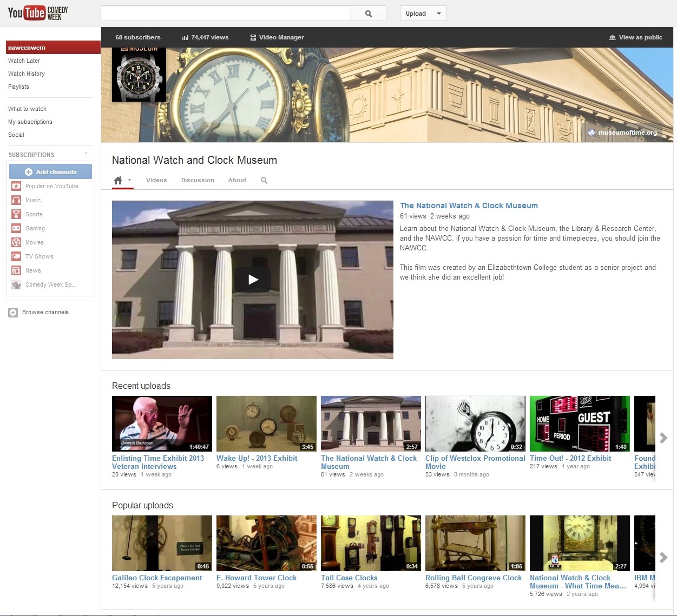
Task: Click the Enlisting Time Exhibit 2013 title
Action: tap(158, 462)
